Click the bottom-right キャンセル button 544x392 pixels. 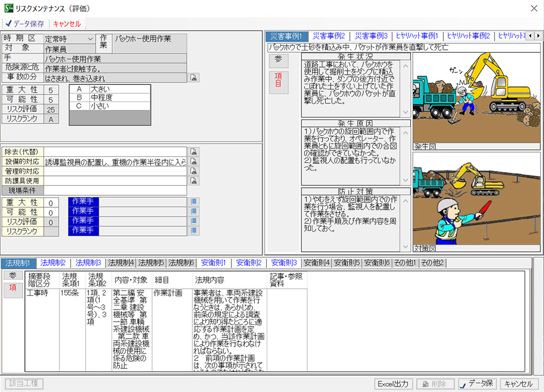[x=518, y=384]
